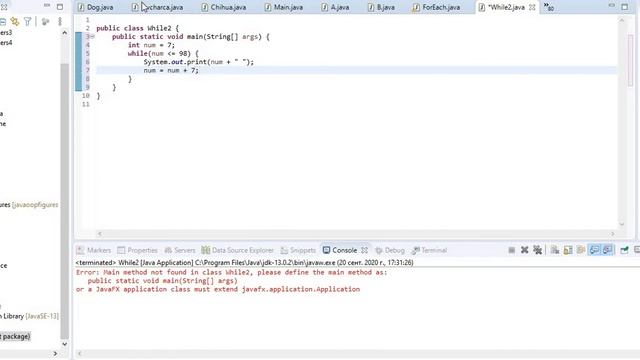
Task: Click Remove Launch X icon in Console toolbar
Action: [x=524, y=250]
